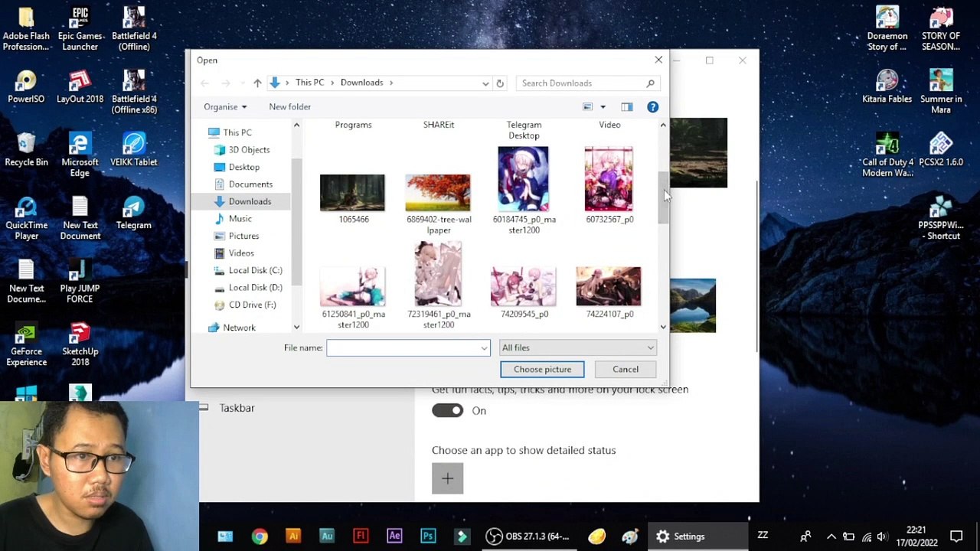Click the file list vertical scrollbar thumb

pos(663,197)
